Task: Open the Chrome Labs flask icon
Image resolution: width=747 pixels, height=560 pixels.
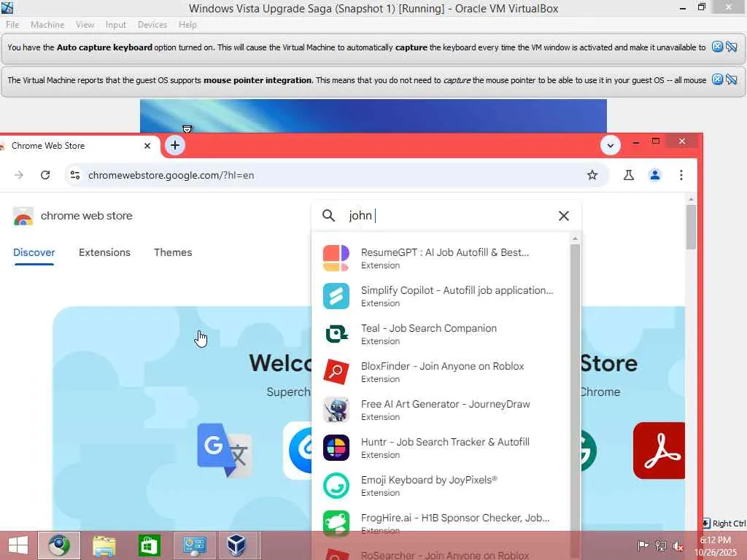Action: [x=628, y=175]
